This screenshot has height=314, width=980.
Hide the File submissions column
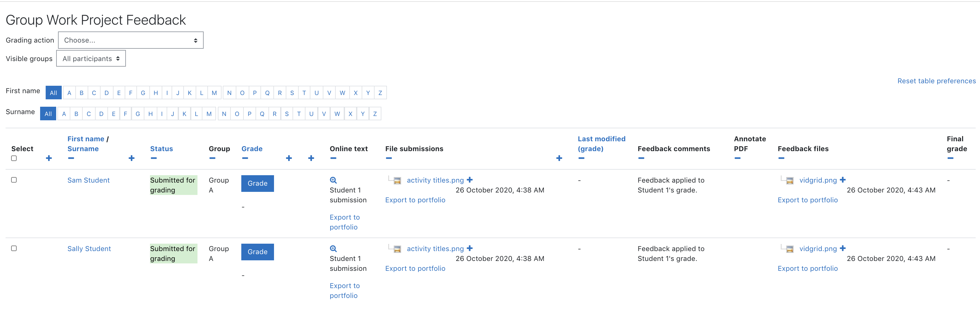click(x=388, y=158)
